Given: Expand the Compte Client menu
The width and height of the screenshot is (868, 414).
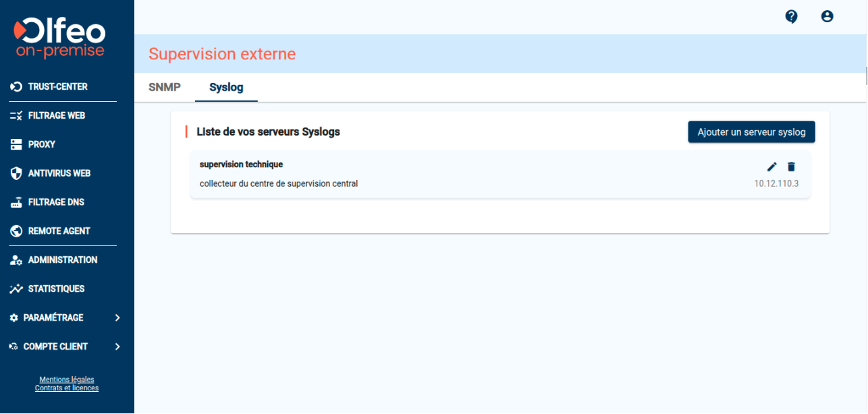Looking at the screenshot, I should click(55, 347).
